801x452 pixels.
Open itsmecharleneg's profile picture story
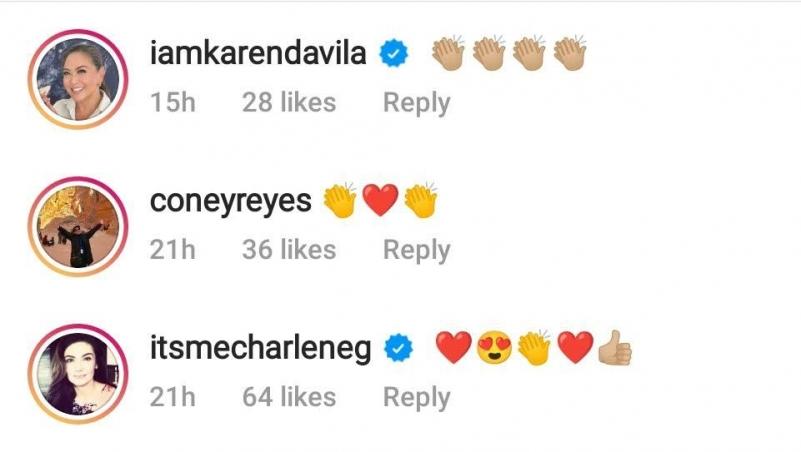pyautogui.click(x=78, y=374)
